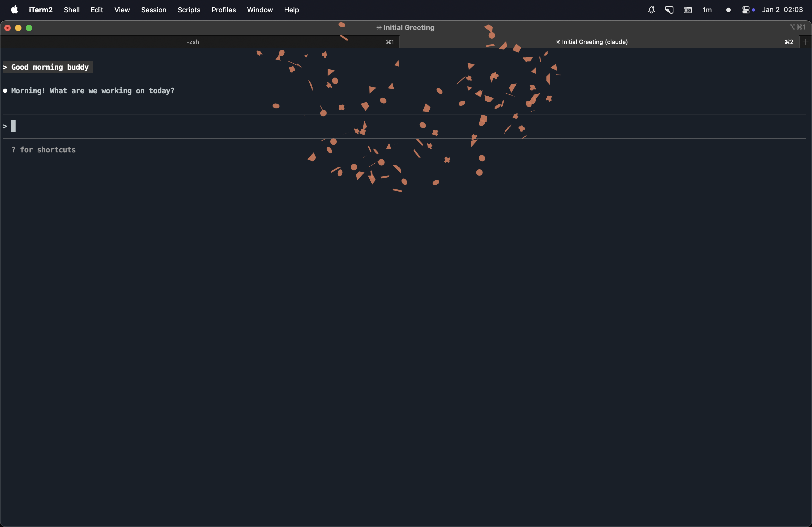This screenshot has width=812, height=527.
Task: Open a new tab with the plus icon
Action: (x=805, y=42)
